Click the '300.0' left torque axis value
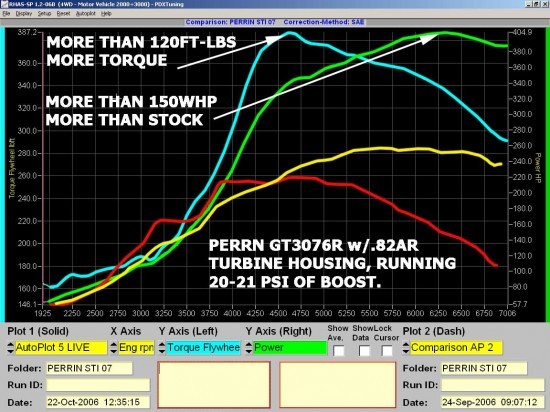 click(x=27, y=131)
